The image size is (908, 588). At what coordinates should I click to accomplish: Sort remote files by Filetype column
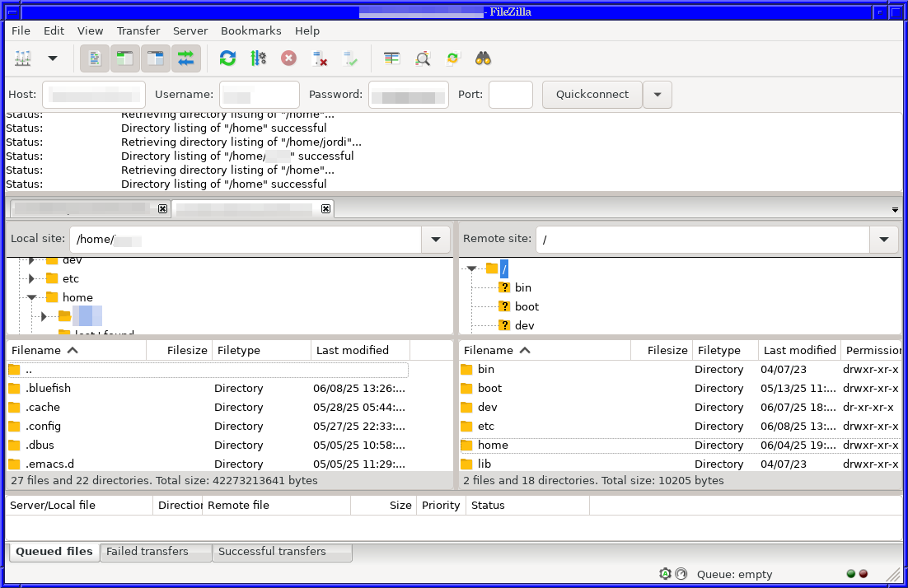[x=725, y=350]
